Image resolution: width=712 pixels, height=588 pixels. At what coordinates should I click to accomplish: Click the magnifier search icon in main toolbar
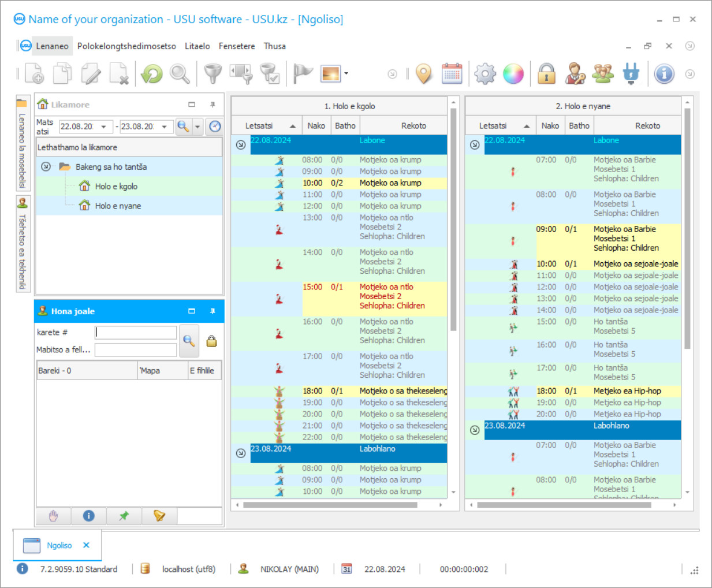(180, 74)
